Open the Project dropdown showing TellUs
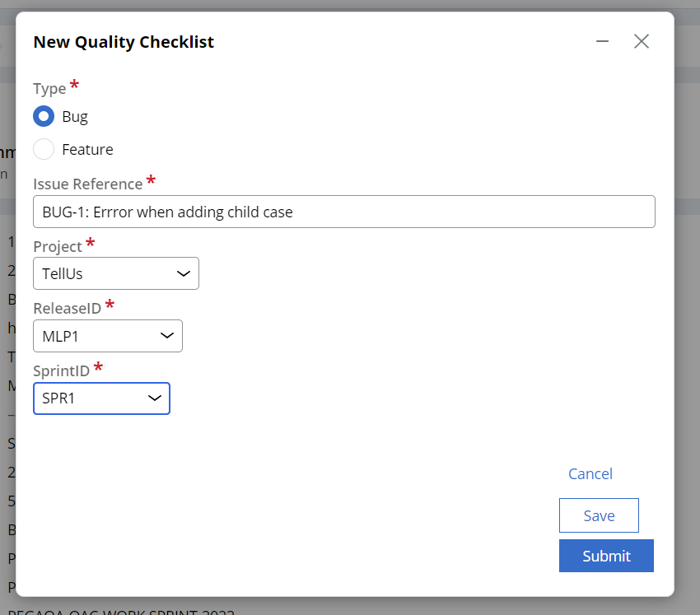Image resolution: width=700 pixels, height=615 pixels. coord(116,273)
